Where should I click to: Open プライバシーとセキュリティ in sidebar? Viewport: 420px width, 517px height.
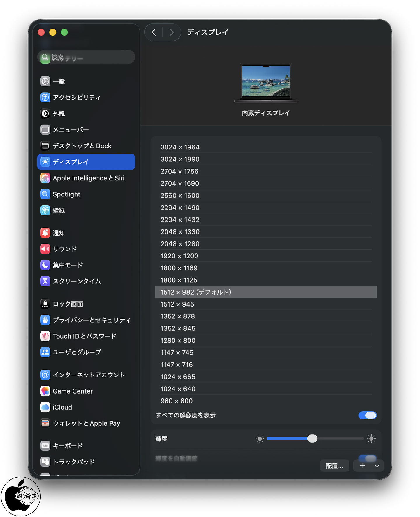[x=91, y=320]
